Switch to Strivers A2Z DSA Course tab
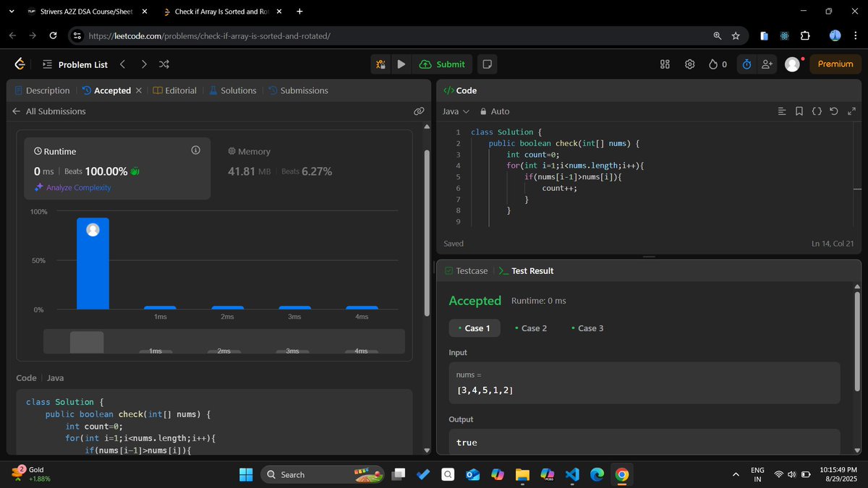The image size is (868, 488). 86,12
